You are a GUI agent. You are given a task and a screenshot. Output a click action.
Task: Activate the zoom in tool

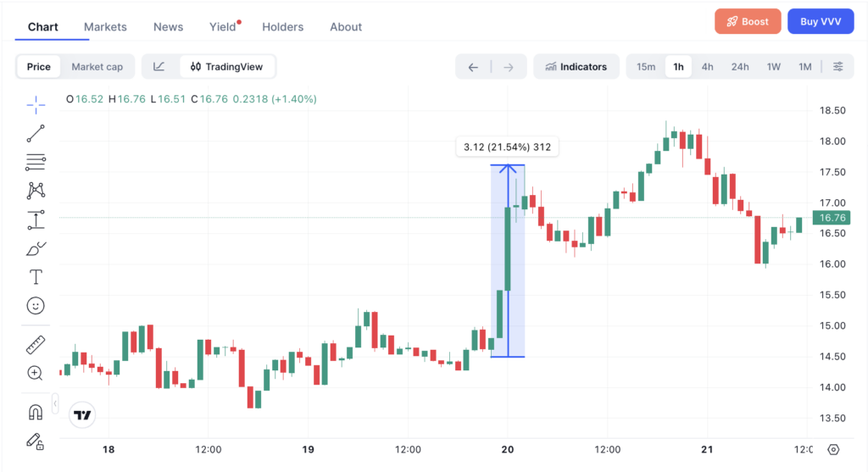(x=35, y=373)
